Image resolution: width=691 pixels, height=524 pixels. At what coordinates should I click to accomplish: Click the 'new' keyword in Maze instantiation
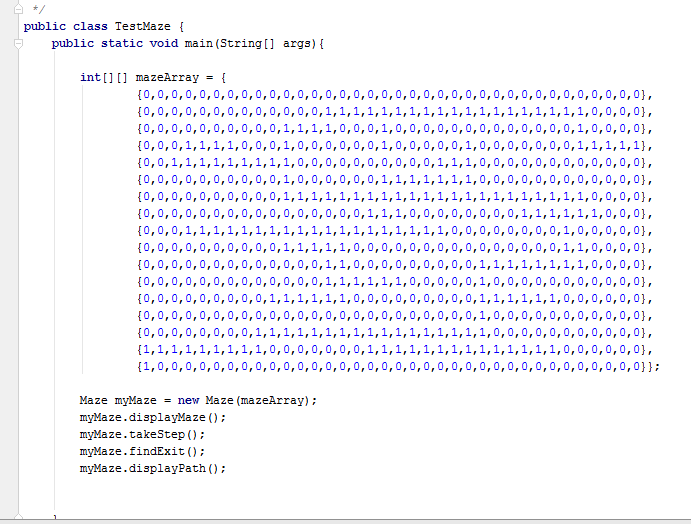click(190, 400)
